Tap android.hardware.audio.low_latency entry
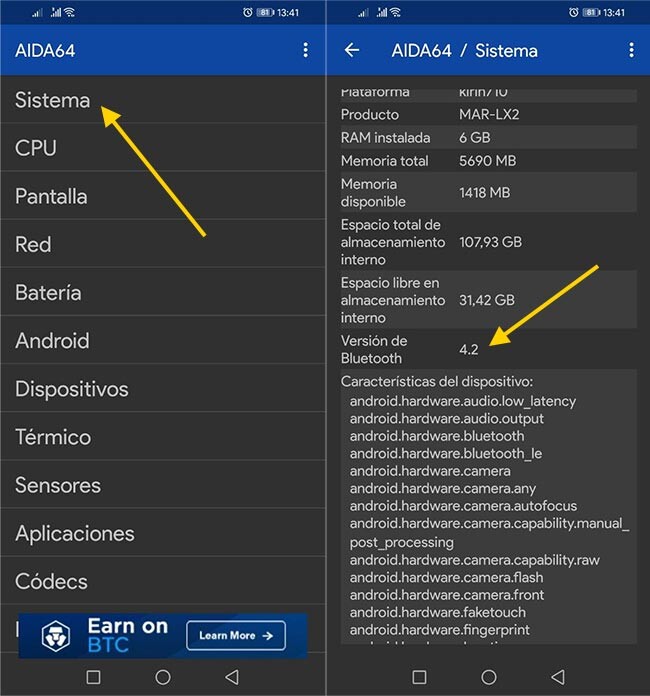 [x=463, y=401]
